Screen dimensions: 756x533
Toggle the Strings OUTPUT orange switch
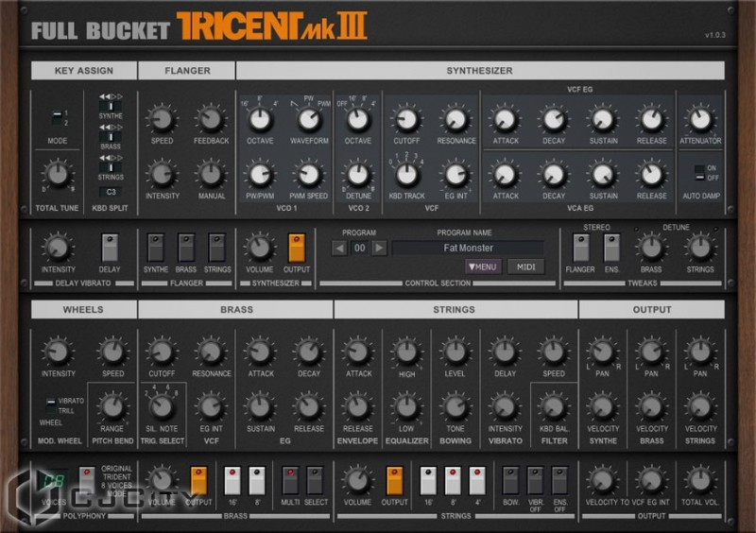pos(394,480)
